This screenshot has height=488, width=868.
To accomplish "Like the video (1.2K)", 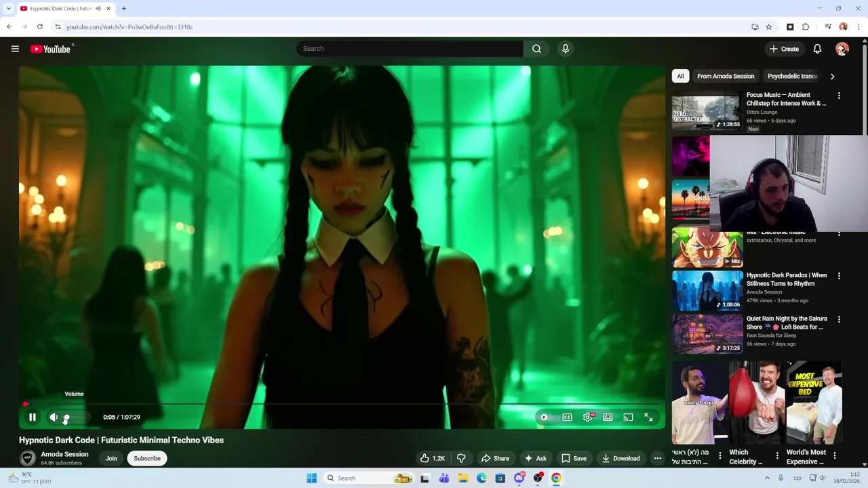I will (x=432, y=458).
